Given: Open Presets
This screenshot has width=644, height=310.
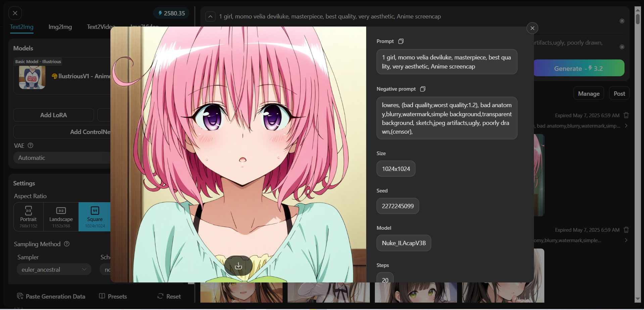Looking at the screenshot, I should (113, 296).
